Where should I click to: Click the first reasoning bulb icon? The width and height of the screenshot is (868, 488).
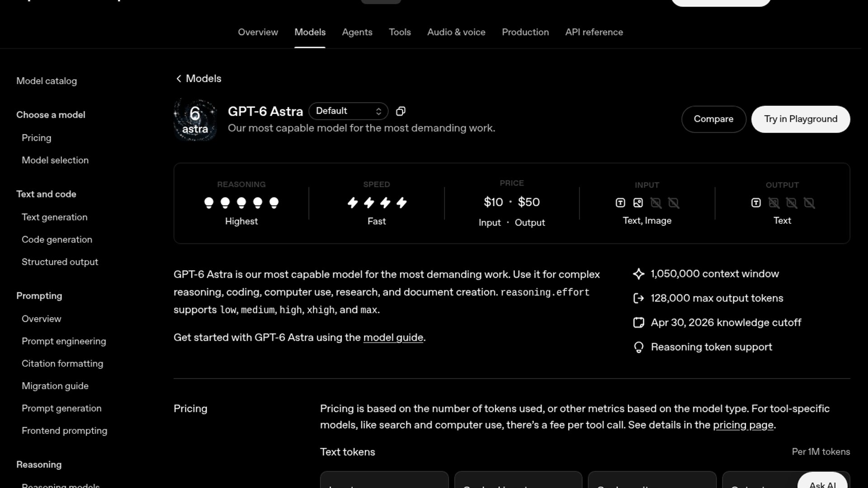coord(208,203)
